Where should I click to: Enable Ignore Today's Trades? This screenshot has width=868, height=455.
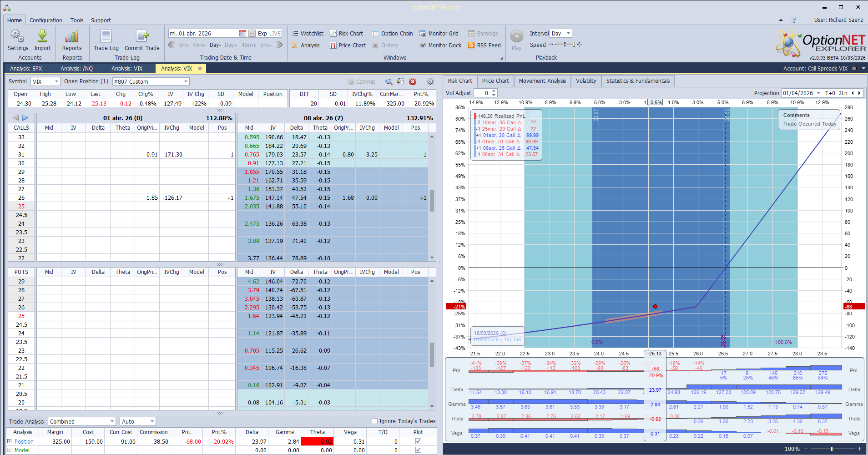coord(374,421)
